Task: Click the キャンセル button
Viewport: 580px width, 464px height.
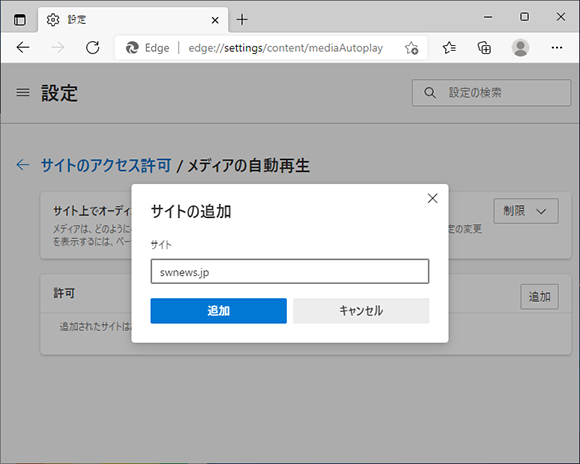Action: coord(361,311)
